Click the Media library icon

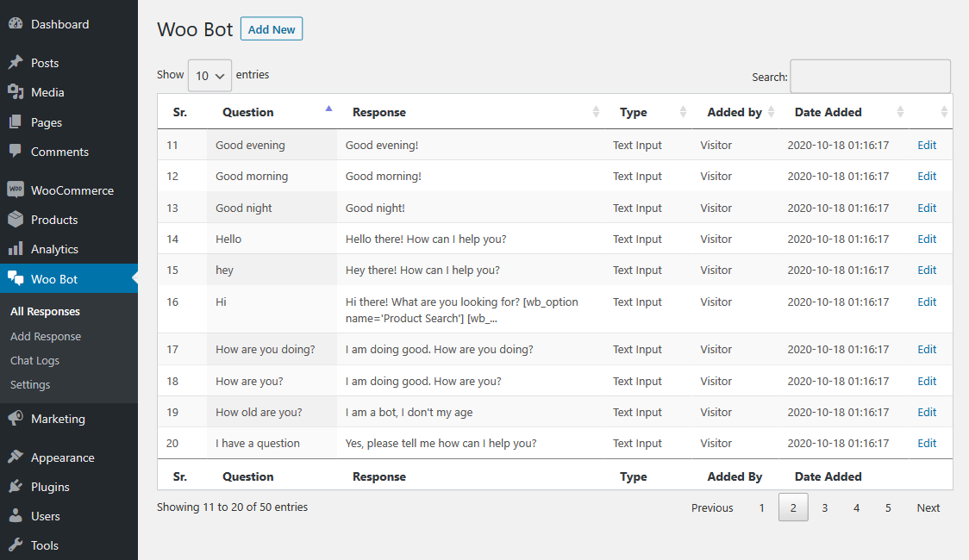(x=16, y=92)
